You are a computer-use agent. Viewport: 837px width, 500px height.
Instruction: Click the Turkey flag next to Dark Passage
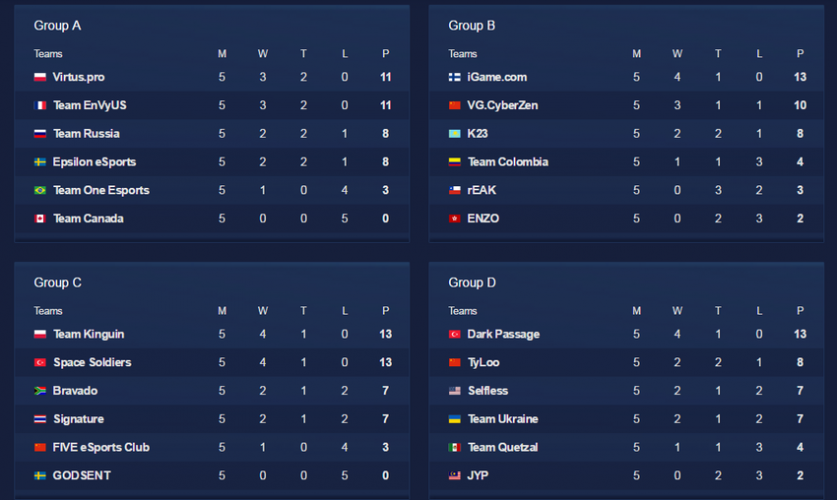click(455, 334)
